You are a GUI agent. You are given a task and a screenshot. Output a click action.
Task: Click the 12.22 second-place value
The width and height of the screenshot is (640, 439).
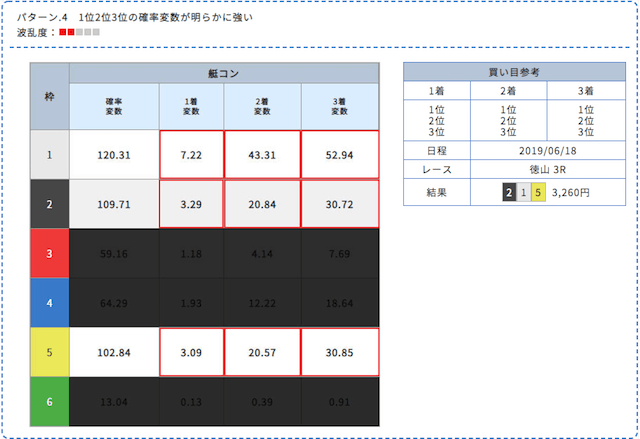click(x=262, y=303)
